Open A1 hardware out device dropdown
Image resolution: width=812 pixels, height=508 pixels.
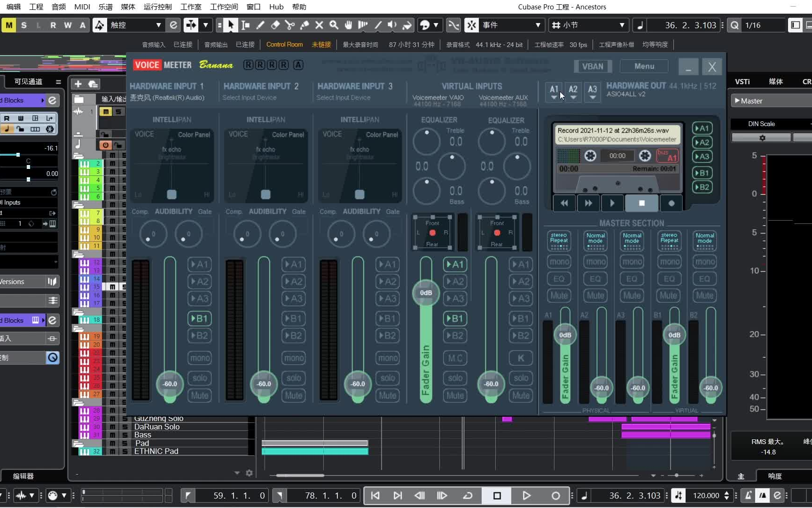pos(554,92)
